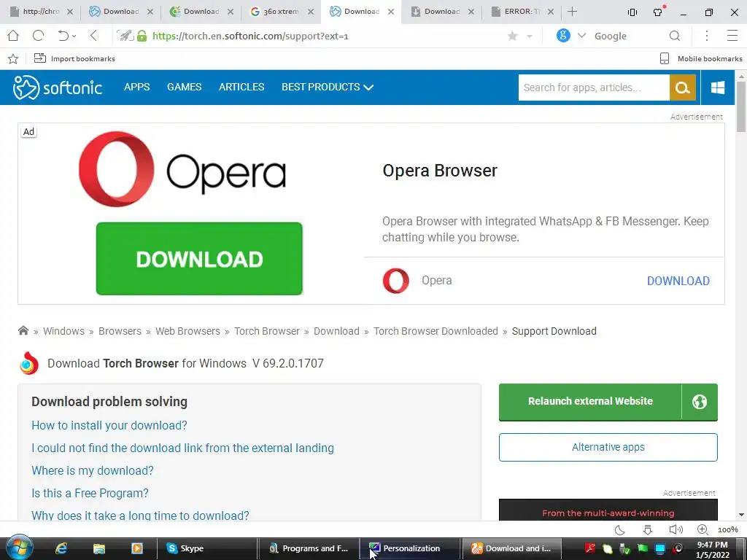Expand the BEST PRODUCTS dropdown

(x=328, y=87)
